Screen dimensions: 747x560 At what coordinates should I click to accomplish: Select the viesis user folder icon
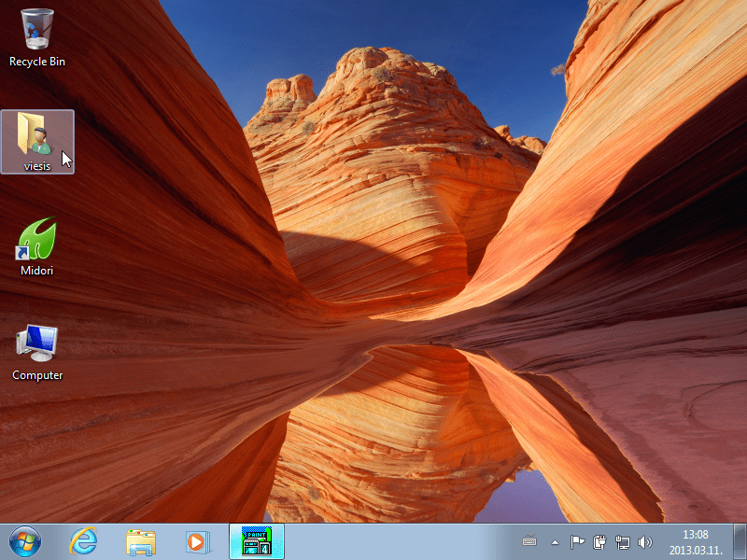37,142
